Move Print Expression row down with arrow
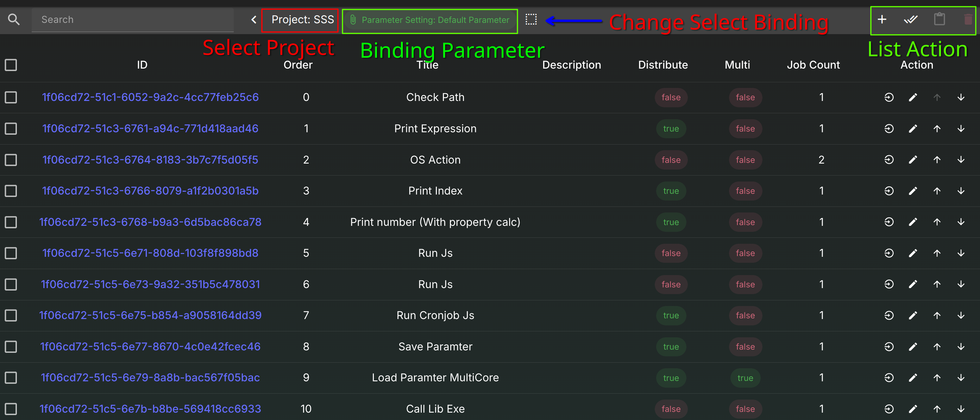This screenshot has height=420, width=980. coord(961,129)
